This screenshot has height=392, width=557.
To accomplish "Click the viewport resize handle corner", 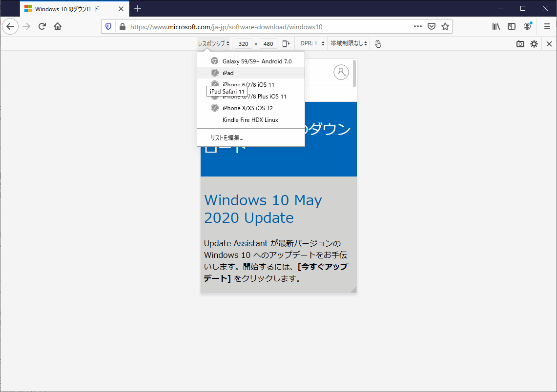I will [x=353, y=290].
